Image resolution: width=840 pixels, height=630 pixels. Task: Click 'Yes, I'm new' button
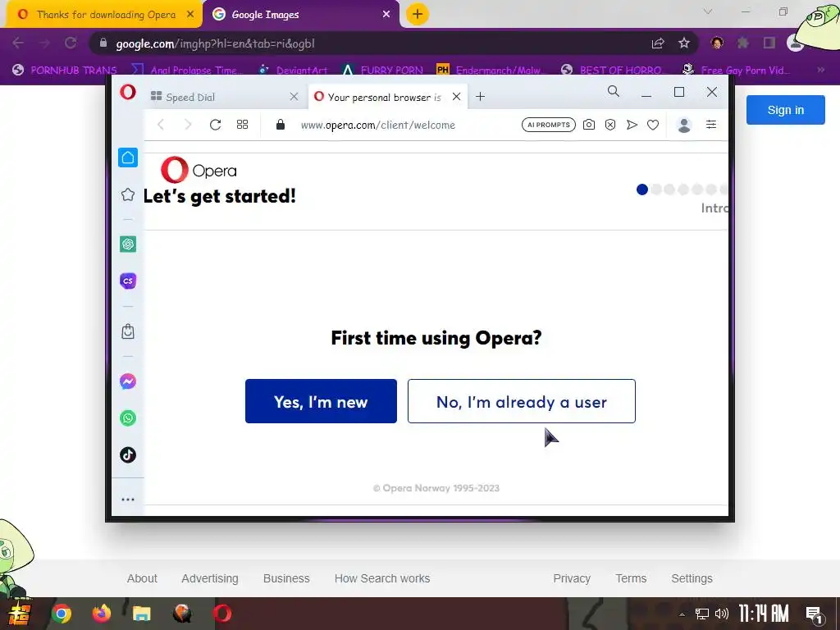coord(321,401)
